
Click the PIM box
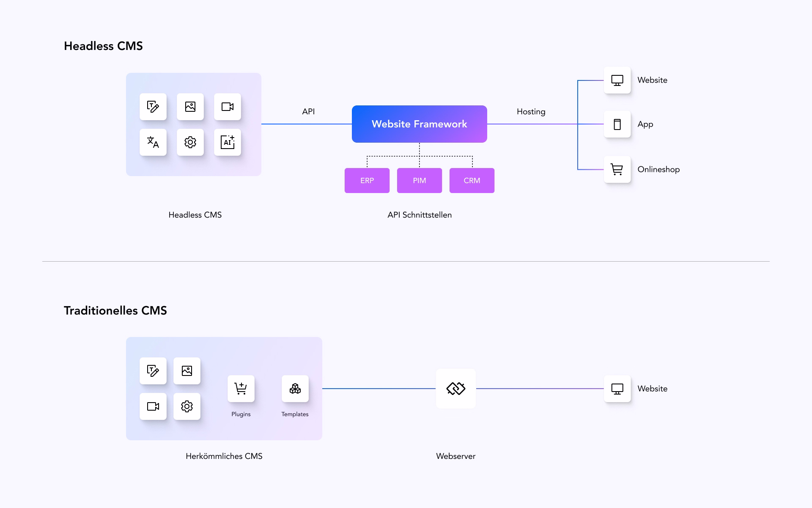[x=419, y=180]
